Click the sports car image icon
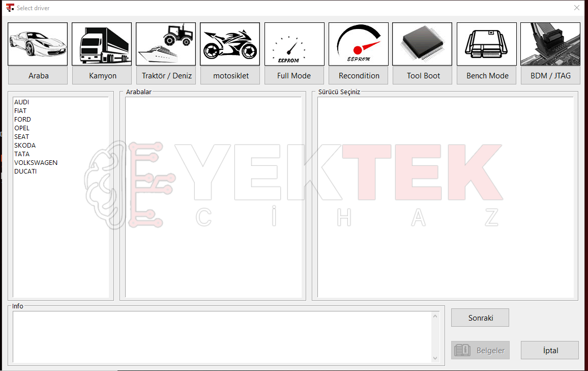Image resolution: width=588 pixels, height=371 pixels. click(38, 44)
